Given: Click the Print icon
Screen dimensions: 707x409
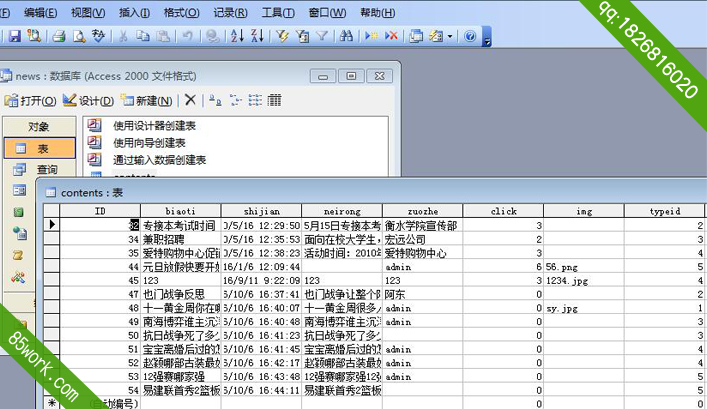Looking at the screenshot, I should (59, 36).
